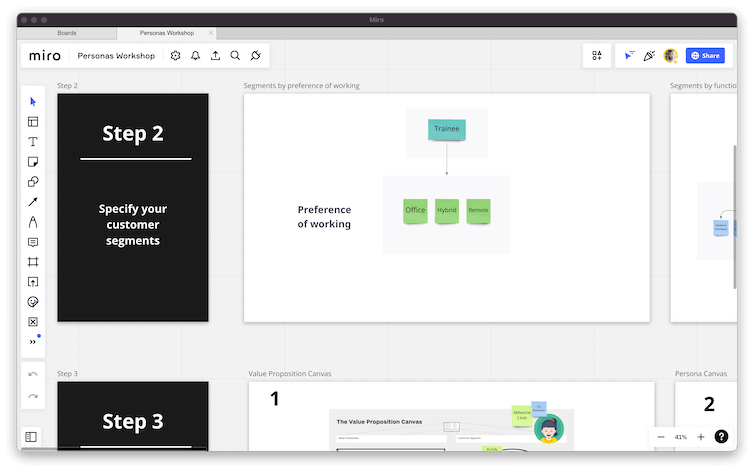Click the blue Share button
Image resolution: width=754 pixels, height=472 pixels.
pos(705,56)
